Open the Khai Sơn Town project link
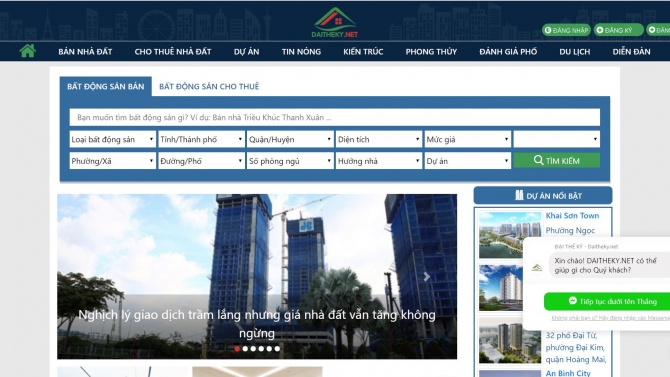The width and height of the screenshot is (670, 377). point(572,215)
